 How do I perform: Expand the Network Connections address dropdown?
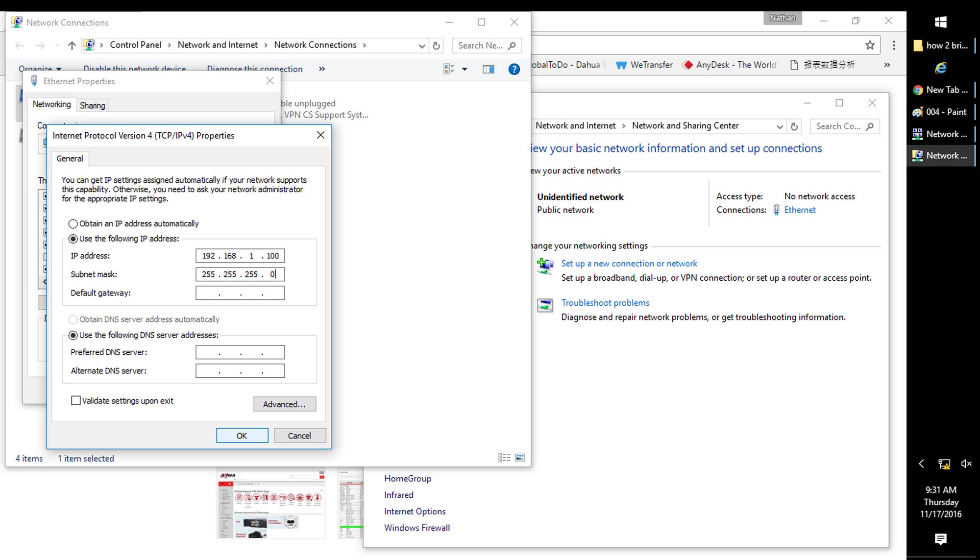click(422, 46)
